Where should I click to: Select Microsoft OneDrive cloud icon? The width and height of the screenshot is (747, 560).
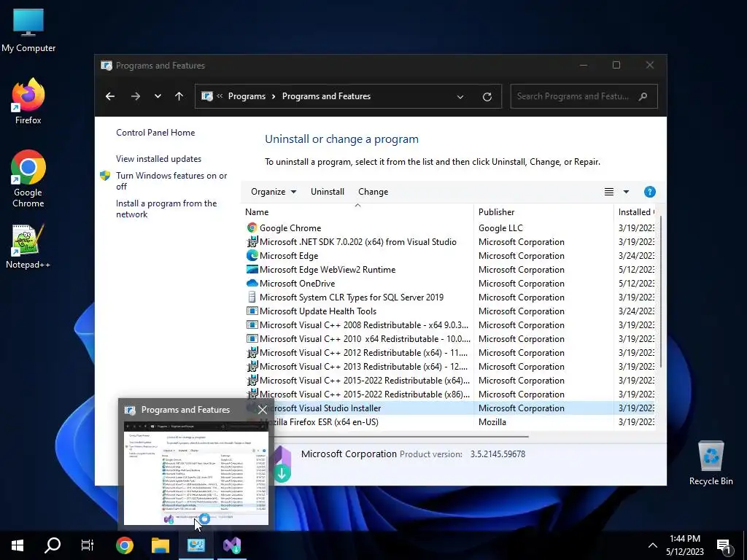[252, 283]
